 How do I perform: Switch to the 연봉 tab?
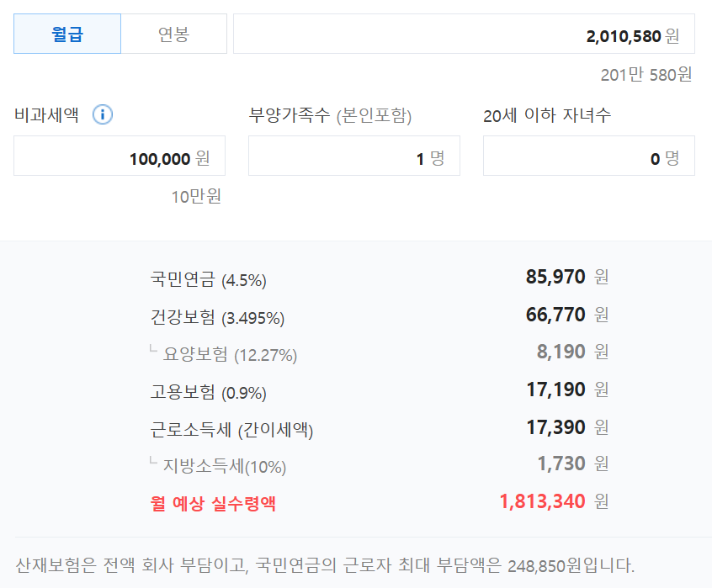pos(174,34)
